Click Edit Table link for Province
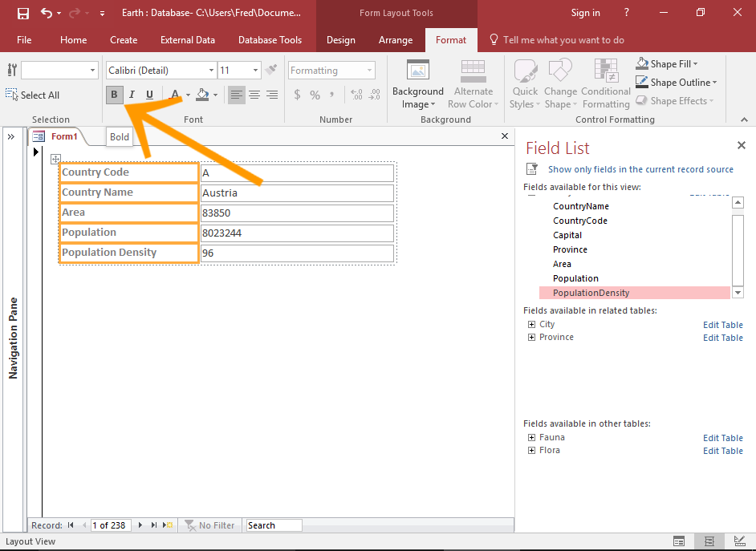The image size is (756, 551). tap(721, 338)
